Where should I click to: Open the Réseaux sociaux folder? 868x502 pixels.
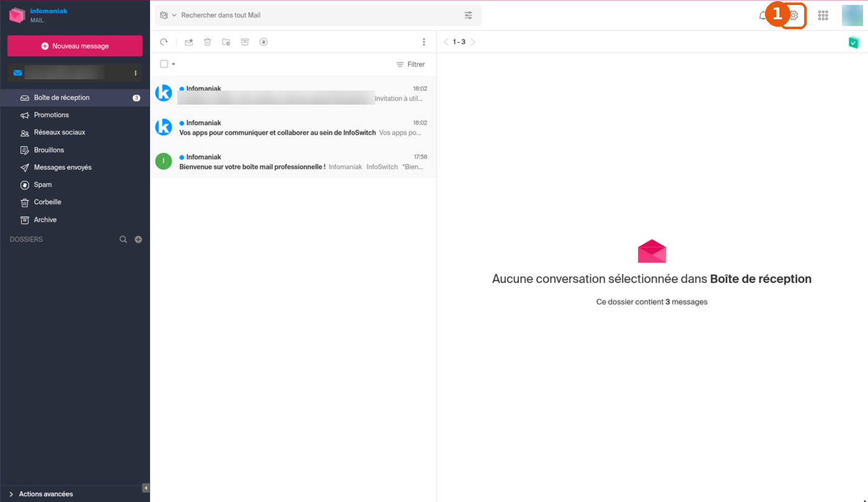[x=74, y=132]
